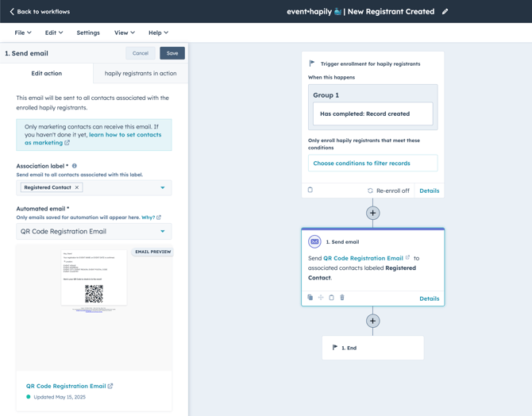Add a step before End with plus
The width and height of the screenshot is (532, 416).
tap(372, 321)
